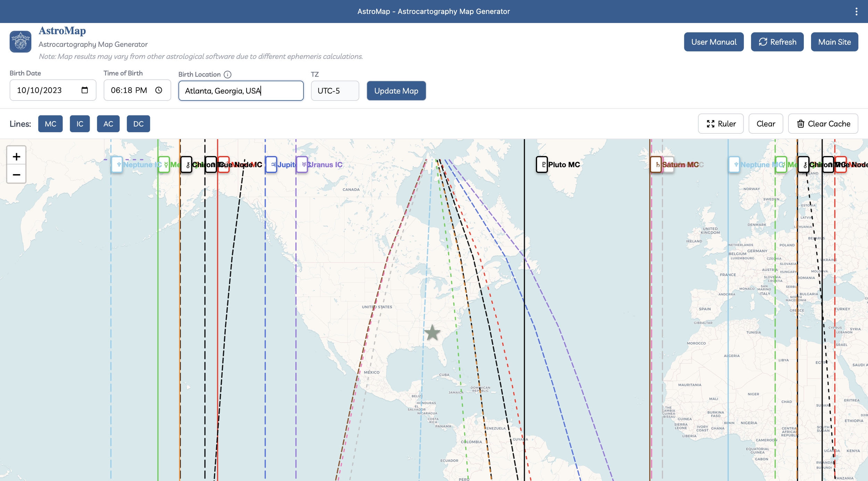Screen dimensions: 868x481
Task: Open the User Manual
Action: 713,42
